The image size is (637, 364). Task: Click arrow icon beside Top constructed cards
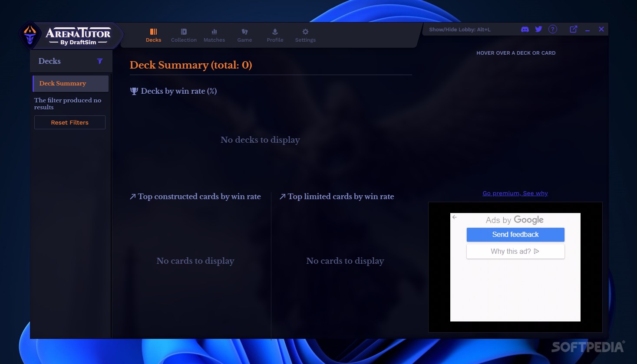(133, 197)
